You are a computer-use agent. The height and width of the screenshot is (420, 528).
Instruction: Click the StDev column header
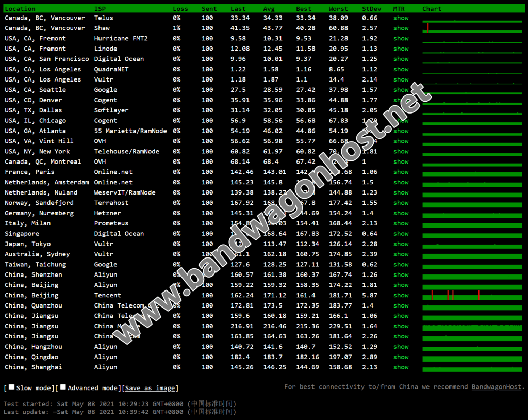point(371,9)
